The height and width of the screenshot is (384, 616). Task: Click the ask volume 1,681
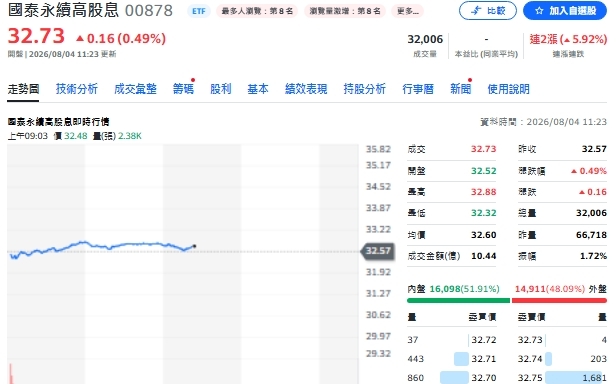point(594,378)
